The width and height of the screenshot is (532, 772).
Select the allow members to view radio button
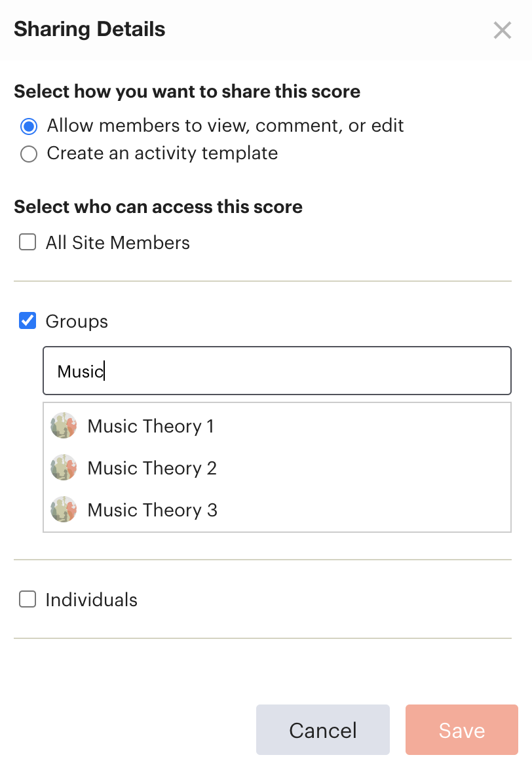tap(29, 126)
